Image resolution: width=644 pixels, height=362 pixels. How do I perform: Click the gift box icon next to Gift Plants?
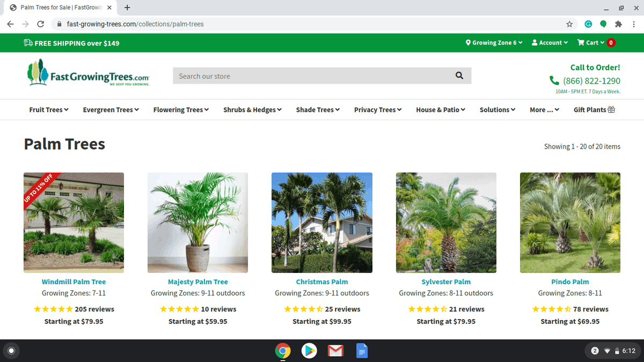coord(611,109)
